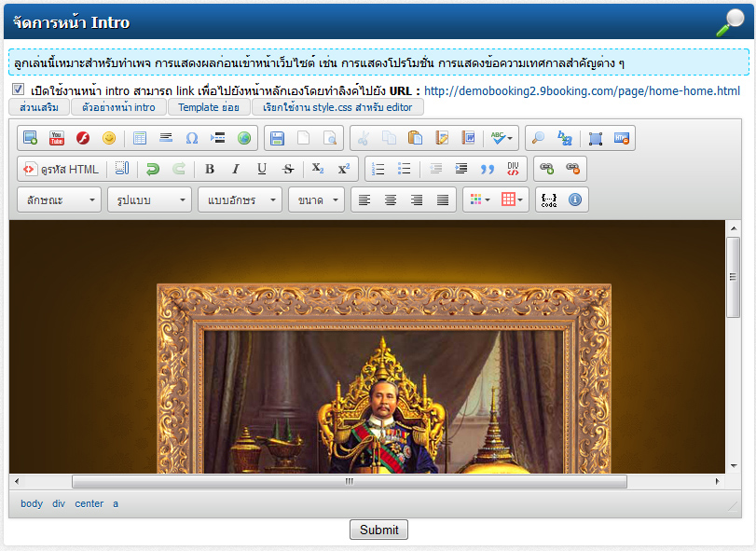The image size is (756, 551).
Task: Open the ลักษณะ styles dropdown
Action: pyautogui.click(x=60, y=200)
